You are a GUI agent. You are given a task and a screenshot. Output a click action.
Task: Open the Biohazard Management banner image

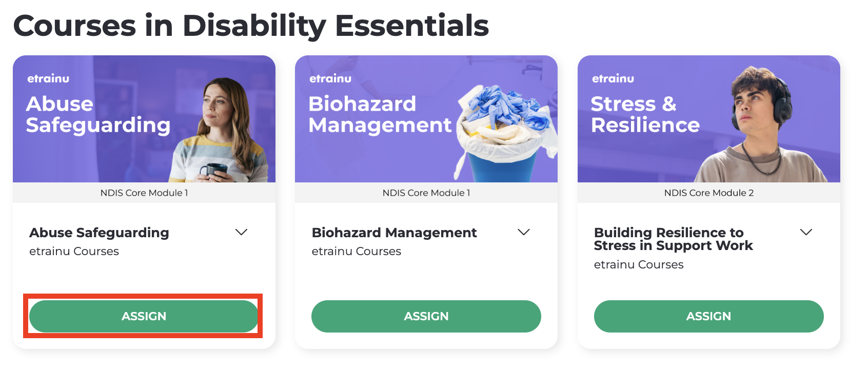coord(426,119)
